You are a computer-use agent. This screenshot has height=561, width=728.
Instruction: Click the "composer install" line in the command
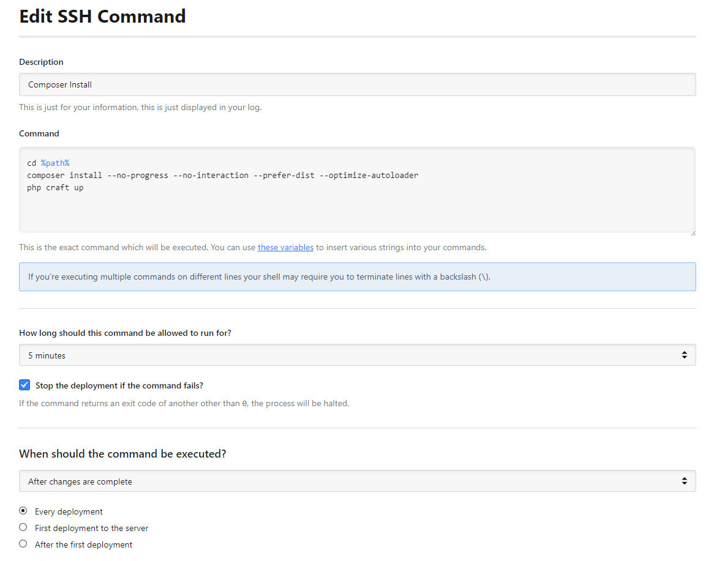click(222, 176)
